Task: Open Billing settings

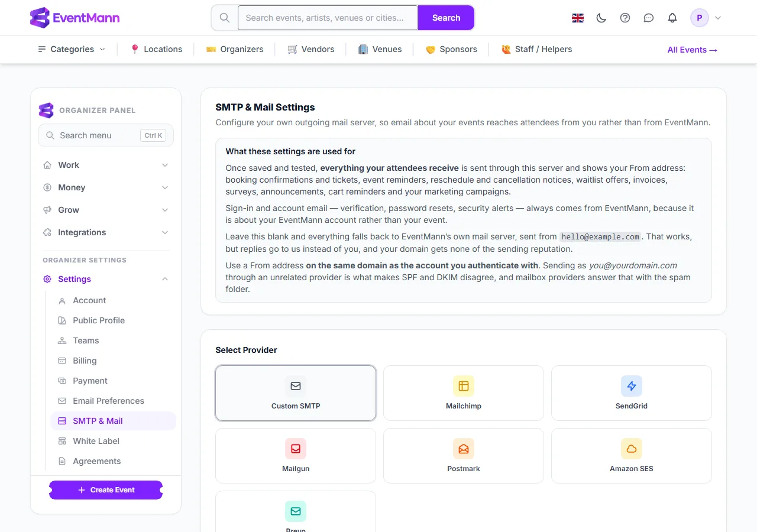Action: point(114,361)
